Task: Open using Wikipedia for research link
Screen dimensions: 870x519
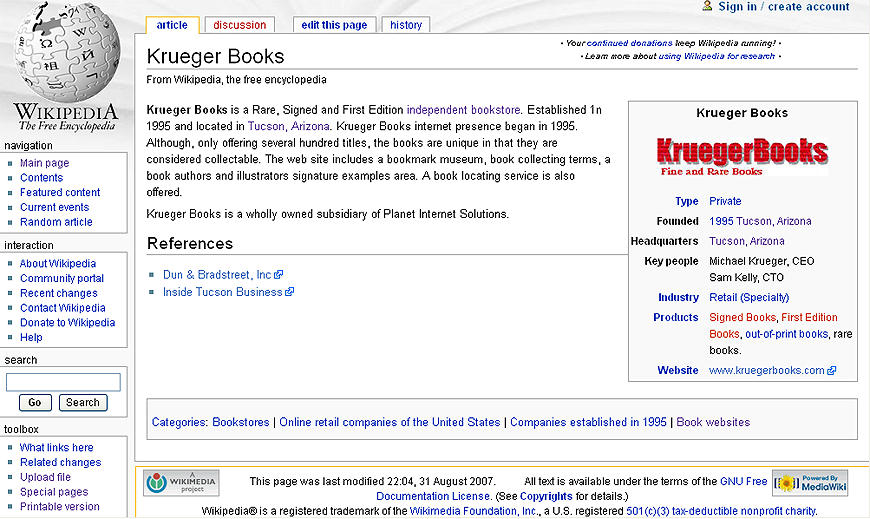Action: pos(716,56)
